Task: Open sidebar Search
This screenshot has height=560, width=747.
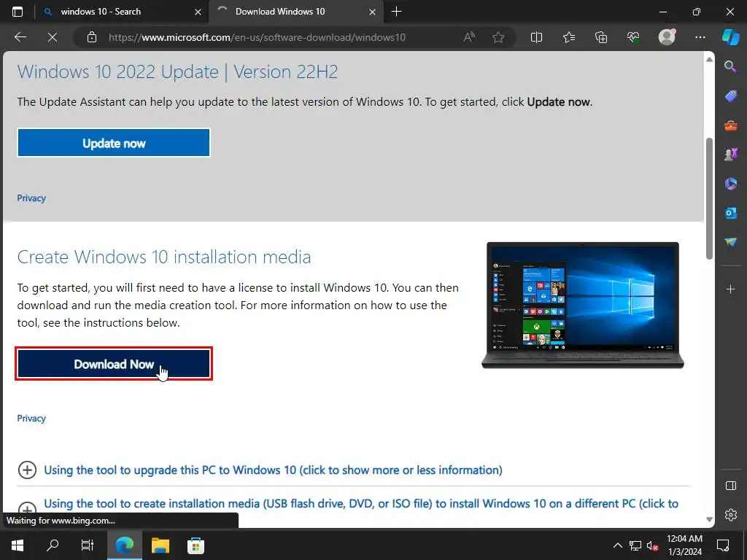Action: pyautogui.click(x=731, y=66)
